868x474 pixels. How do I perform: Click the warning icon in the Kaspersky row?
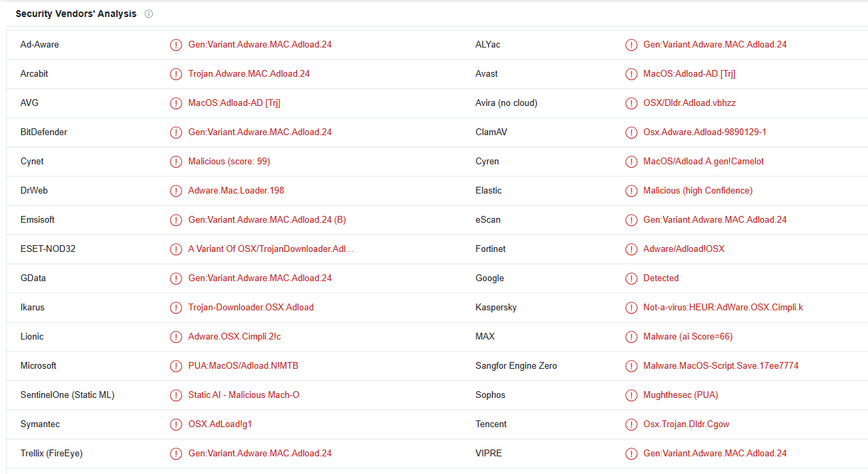631,308
